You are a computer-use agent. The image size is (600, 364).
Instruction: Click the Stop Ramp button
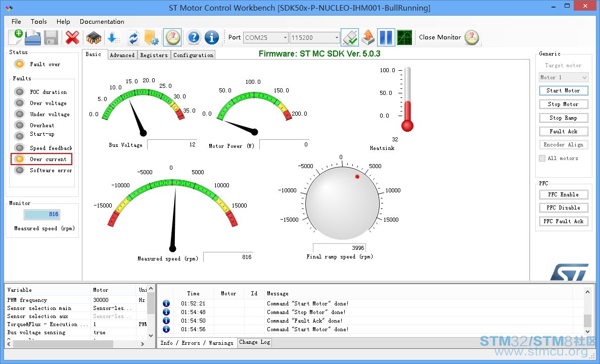tap(563, 118)
